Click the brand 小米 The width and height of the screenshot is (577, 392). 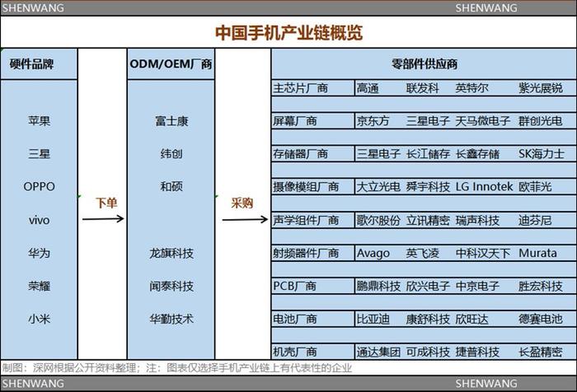point(39,319)
